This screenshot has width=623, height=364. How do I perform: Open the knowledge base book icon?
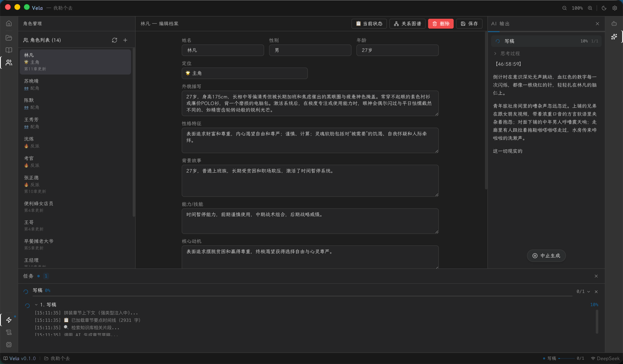[x=9, y=50]
